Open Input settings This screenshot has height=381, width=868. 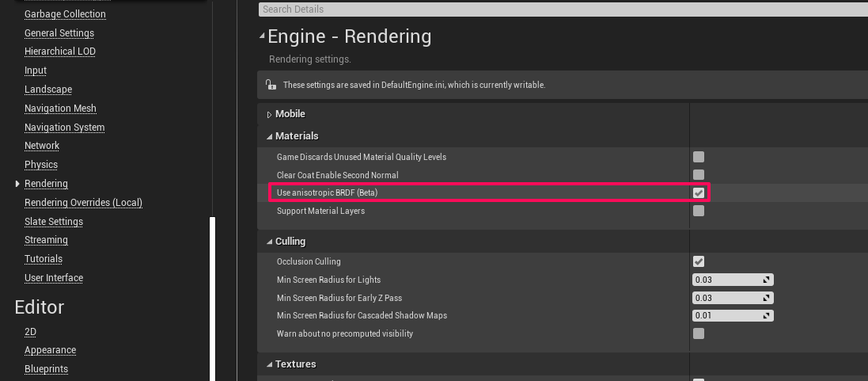click(36, 70)
